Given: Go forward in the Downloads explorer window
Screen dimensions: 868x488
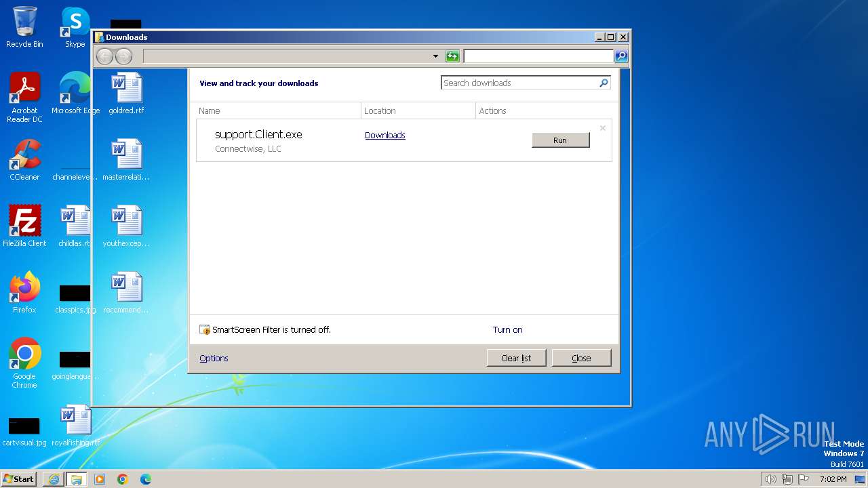Looking at the screenshot, I should (x=123, y=56).
